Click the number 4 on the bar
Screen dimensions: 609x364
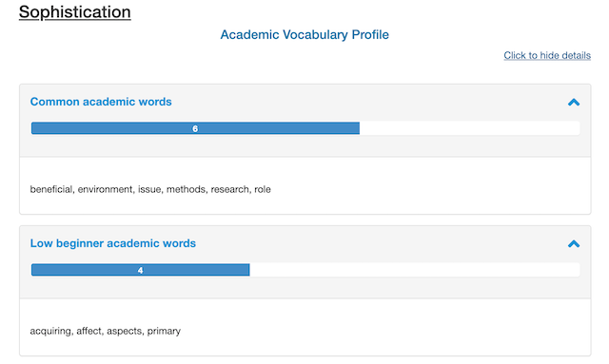140,270
